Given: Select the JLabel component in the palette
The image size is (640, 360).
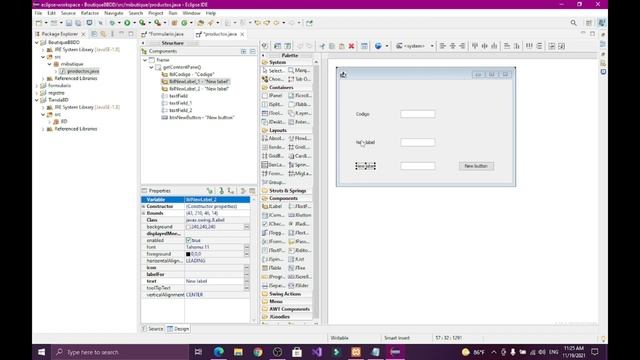Looking at the screenshot, I should [x=273, y=207].
